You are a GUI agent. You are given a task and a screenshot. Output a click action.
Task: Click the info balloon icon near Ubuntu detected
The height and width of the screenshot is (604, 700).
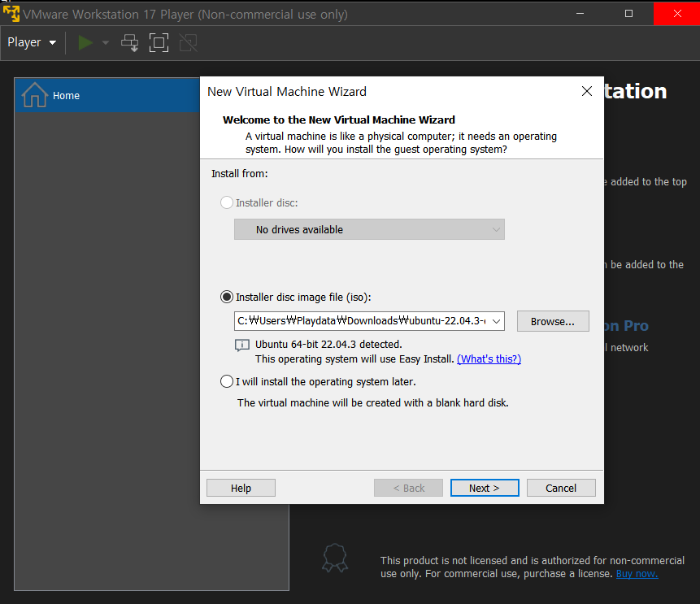tap(242, 345)
